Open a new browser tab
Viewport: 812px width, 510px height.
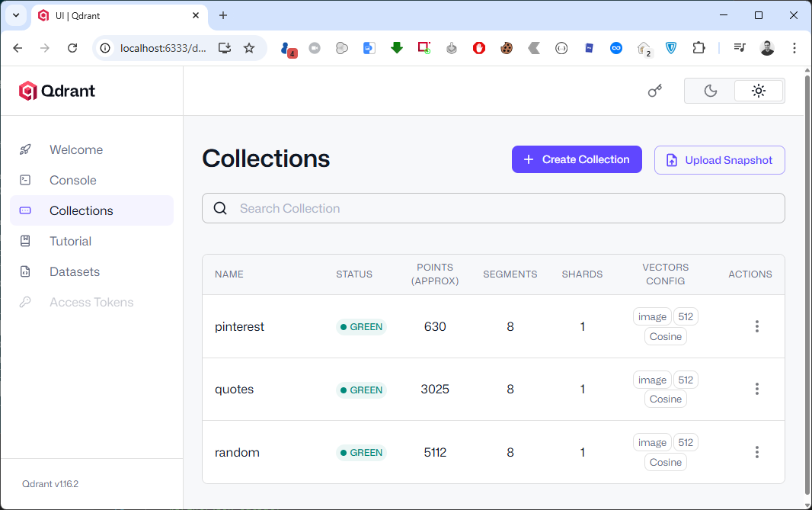click(223, 15)
